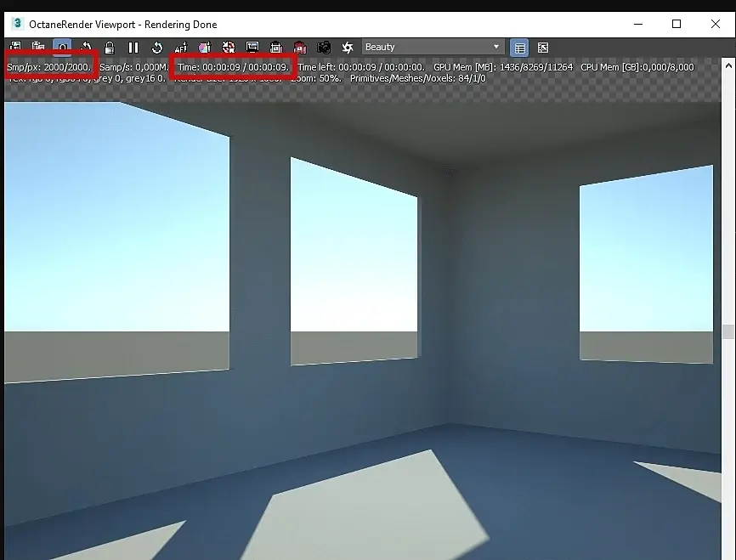Image resolution: width=736 pixels, height=560 pixels.
Task: Click the curved-arrow icon before the lock
Action: [x=86, y=47]
